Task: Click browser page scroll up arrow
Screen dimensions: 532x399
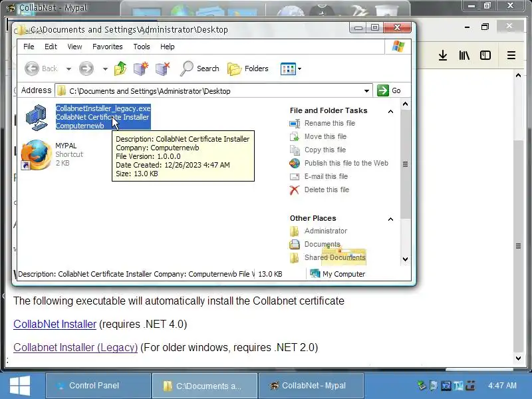Action: point(518,75)
